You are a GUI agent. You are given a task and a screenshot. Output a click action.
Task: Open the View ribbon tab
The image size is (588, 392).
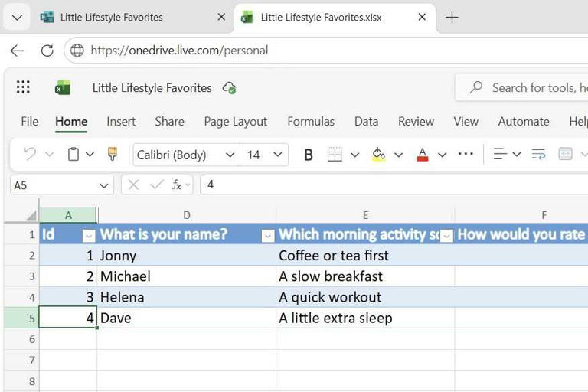click(x=465, y=122)
